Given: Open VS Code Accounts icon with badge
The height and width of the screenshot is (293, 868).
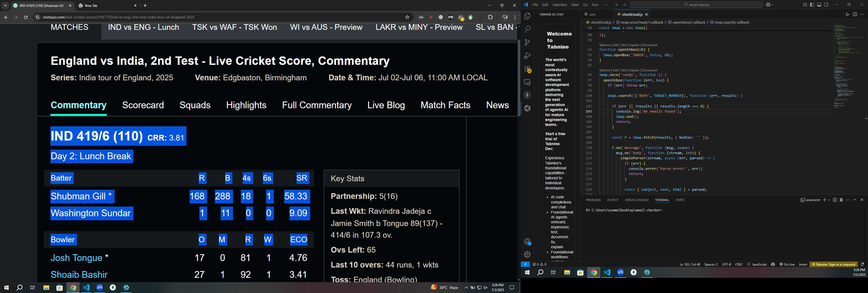Looking at the screenshot, I should click(527, 242).
